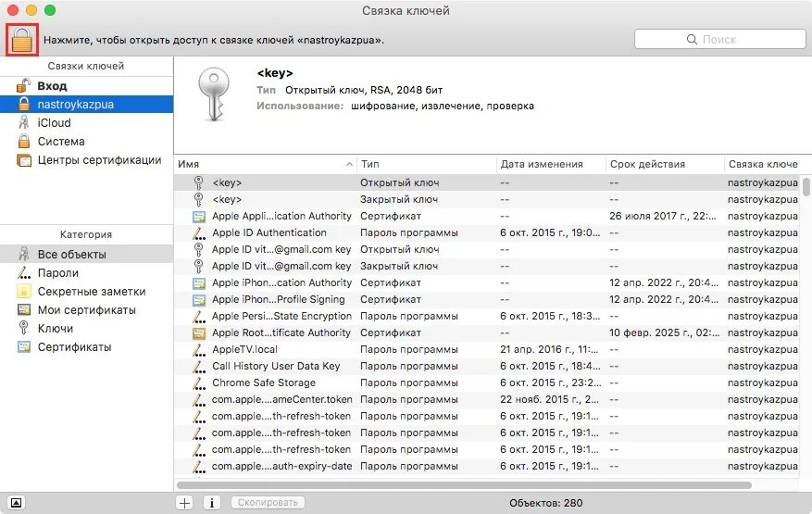Screen dimensions: 812x514
Task: Show category Сертификаты
Action: click(86, 347)
